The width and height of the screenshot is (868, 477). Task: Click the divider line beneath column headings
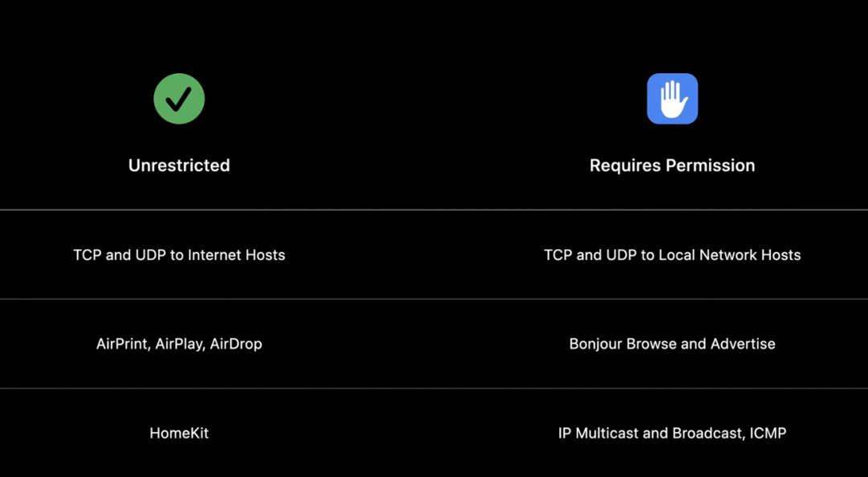point(434,210)
